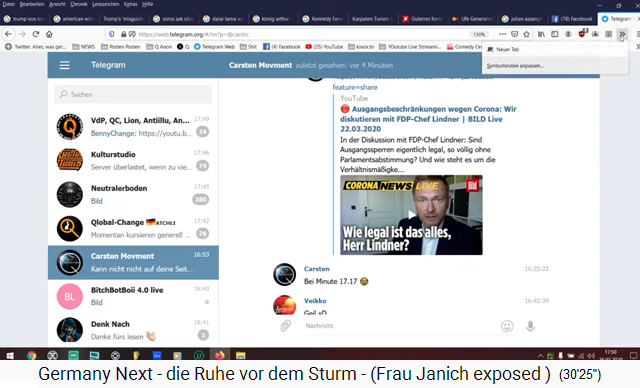Screen dimensions: 640x388
Task: Open the Telegram Web bookmark
Action: pyautogui.click(x=214, y=47)
